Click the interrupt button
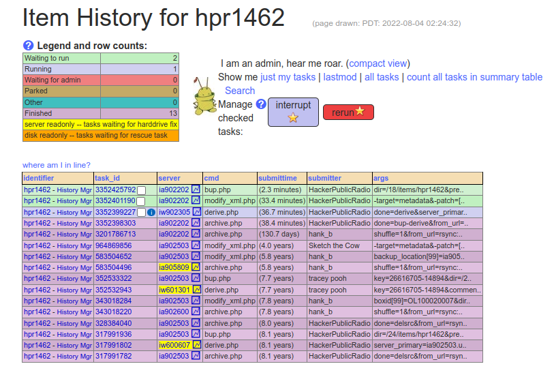This screenshot has width=554, height=392. 293,112
